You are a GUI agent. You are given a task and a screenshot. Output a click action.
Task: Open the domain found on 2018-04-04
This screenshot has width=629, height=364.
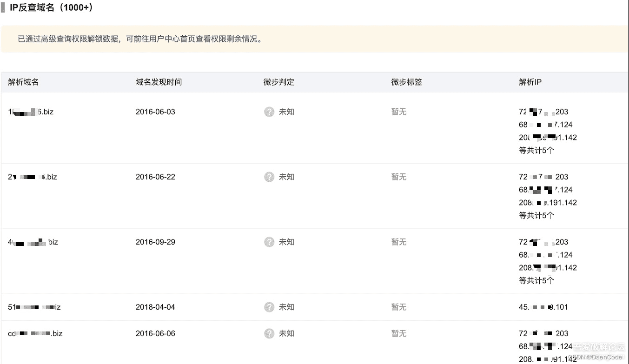pos(34,307)
